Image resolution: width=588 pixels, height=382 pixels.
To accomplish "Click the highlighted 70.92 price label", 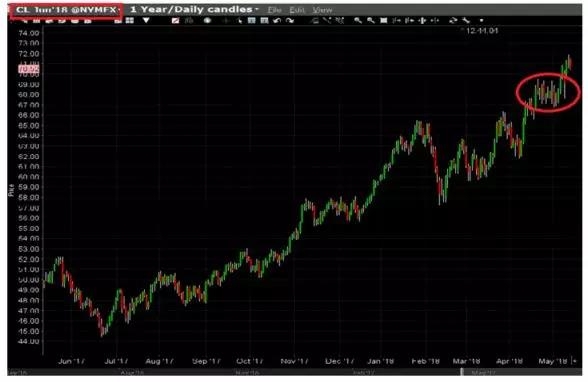I will (28, 69).
